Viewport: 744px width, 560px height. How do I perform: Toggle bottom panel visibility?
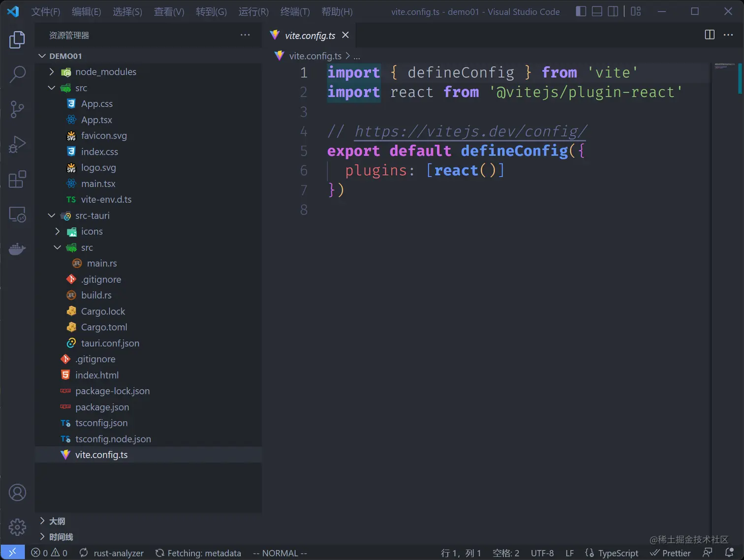pos(597,11)
